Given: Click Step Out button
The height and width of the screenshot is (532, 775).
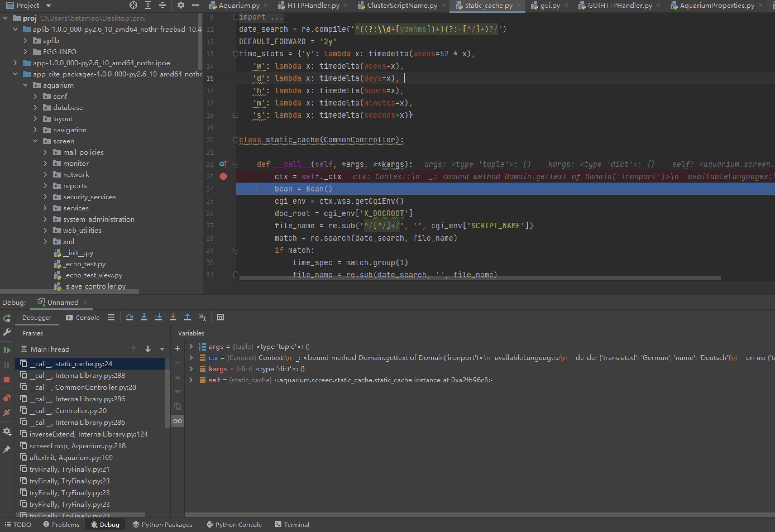Looking at the screenshot, I should [188, 317].
